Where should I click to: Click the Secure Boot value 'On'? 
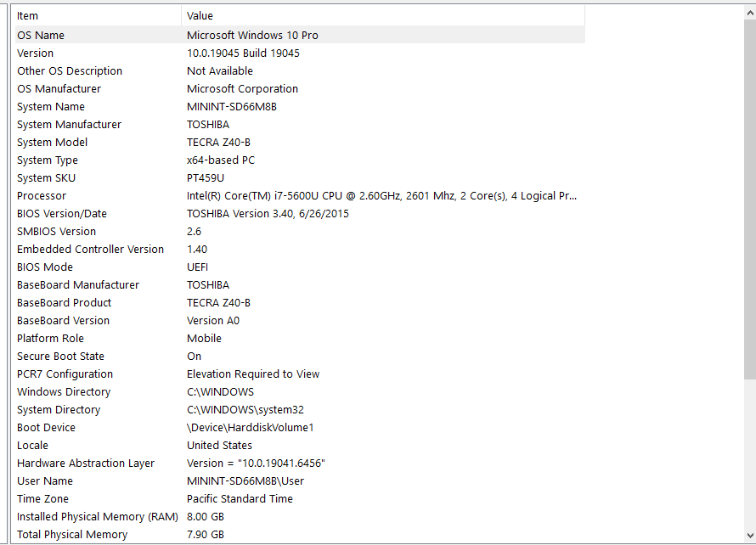click(194, 356)
